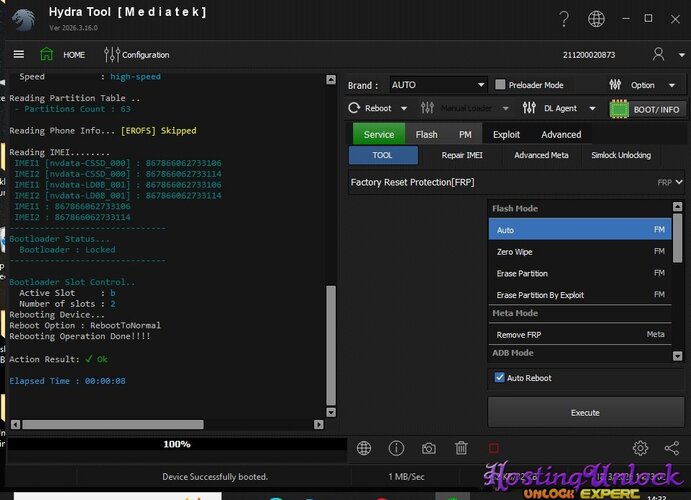This screenshot has width=691, height=500.
Task: Expand the Reboot dropdown menu
Action: pos(404,108)
